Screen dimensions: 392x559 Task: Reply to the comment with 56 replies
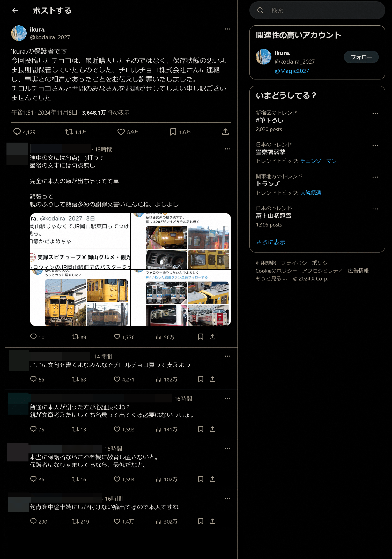point(33,379)
